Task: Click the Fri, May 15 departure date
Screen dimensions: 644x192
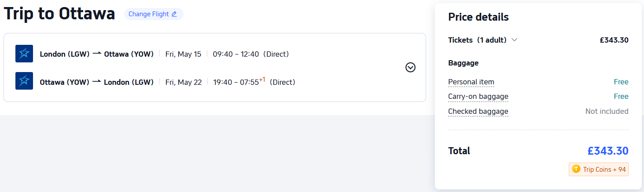Action: tap(183, 54)
